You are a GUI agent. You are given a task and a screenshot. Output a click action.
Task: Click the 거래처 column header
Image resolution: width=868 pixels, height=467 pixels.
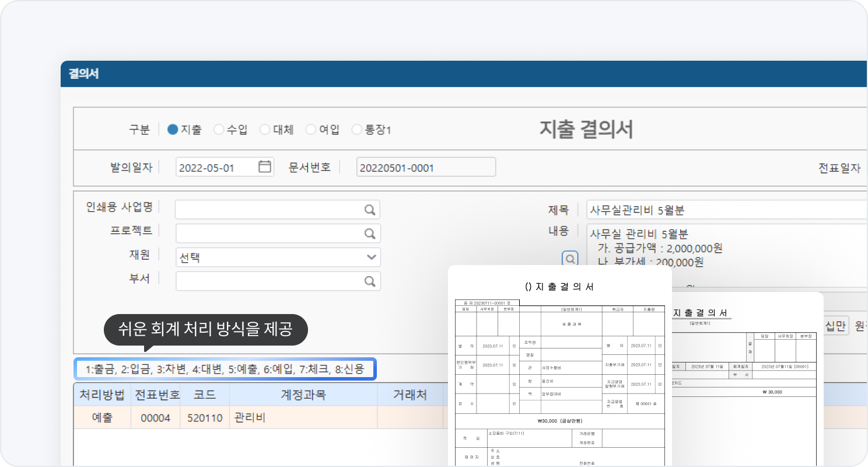[x=409, y=395]
